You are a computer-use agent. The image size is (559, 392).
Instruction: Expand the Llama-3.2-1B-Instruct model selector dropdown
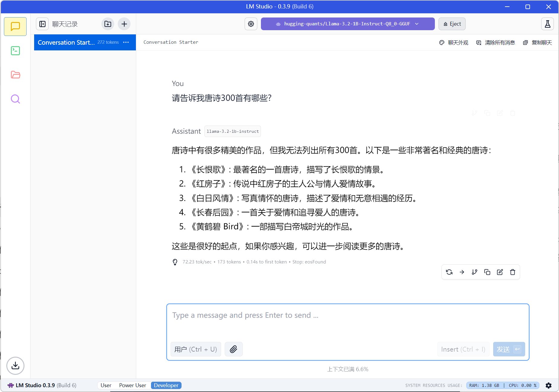(348, 24)
